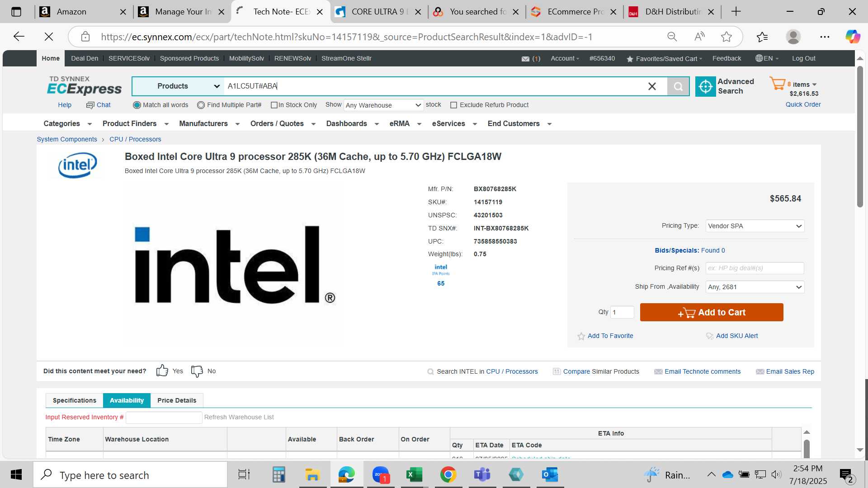Image resolution: width=868 pixels, height=488 pixels.
Task: Open Read aloud icon in address bar
Action: [699, 37]
